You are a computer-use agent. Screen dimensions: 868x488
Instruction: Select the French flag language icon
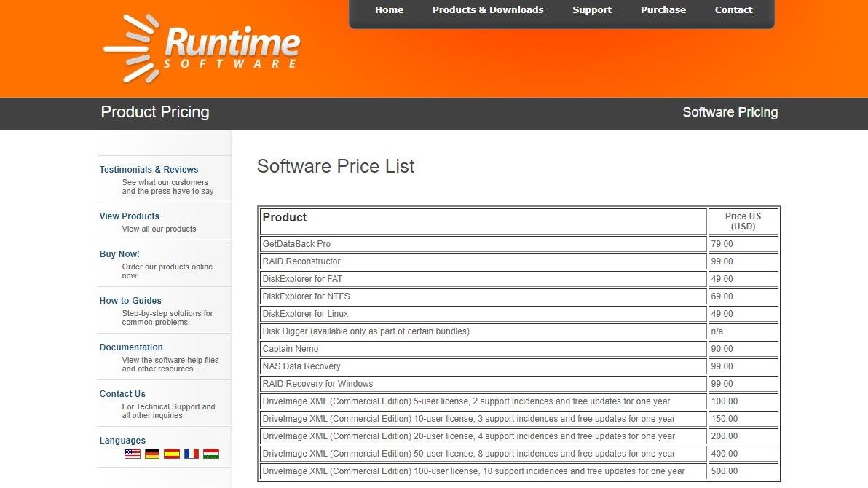(x=191, y=453)
